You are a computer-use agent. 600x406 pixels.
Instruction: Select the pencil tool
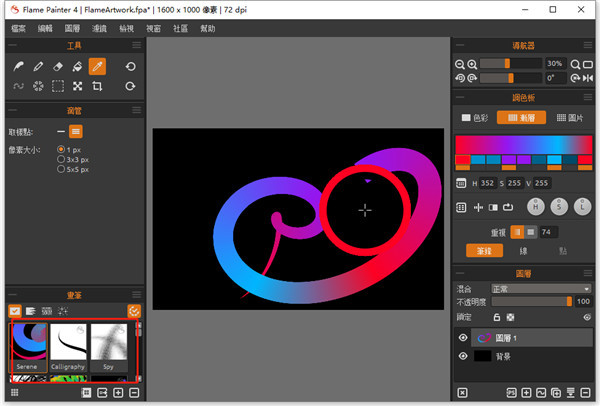pyautogui.click(x=38, y=66)
